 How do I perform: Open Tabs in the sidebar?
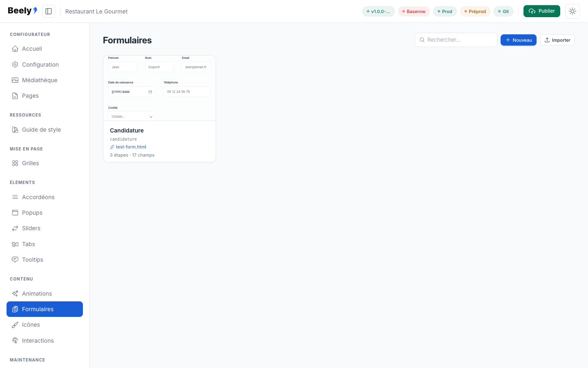pos(45,244)
